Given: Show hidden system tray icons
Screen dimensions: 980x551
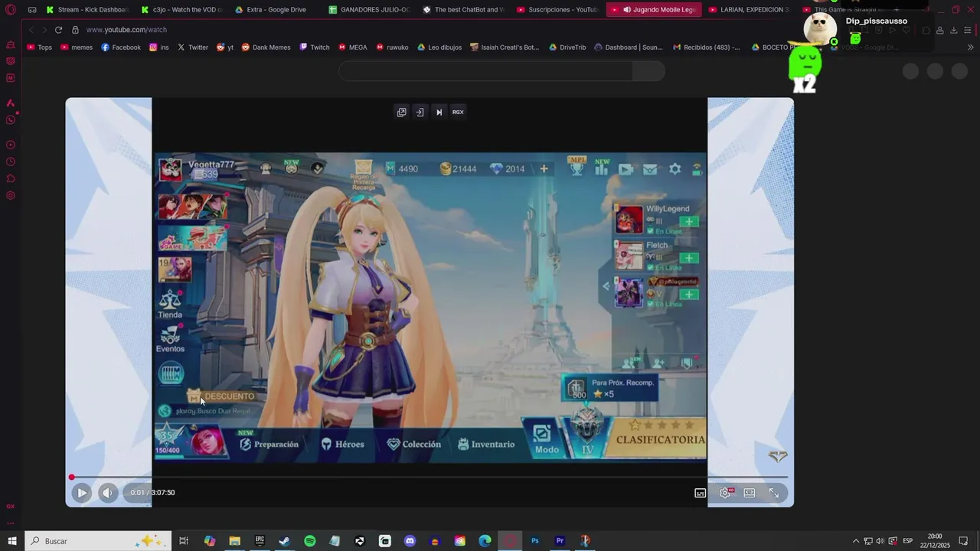Looking at the screenshot, I should 856,541.
